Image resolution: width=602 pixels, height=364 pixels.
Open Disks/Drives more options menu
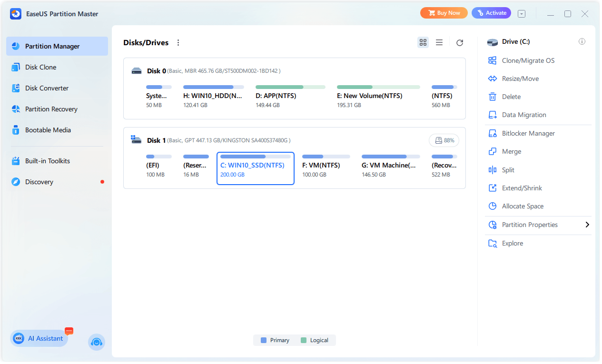178,43
